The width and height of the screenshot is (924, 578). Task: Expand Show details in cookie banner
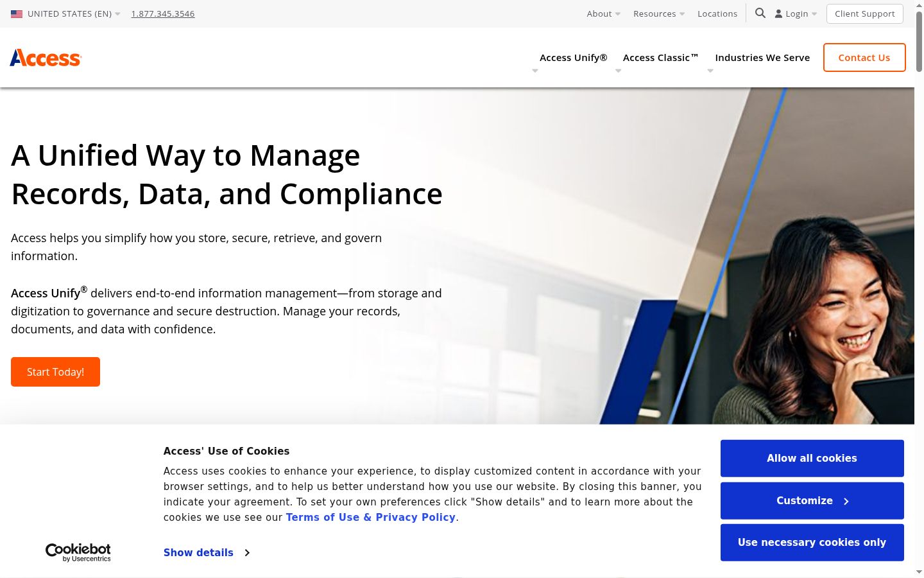pyautogui.click(x=207, y=552)
